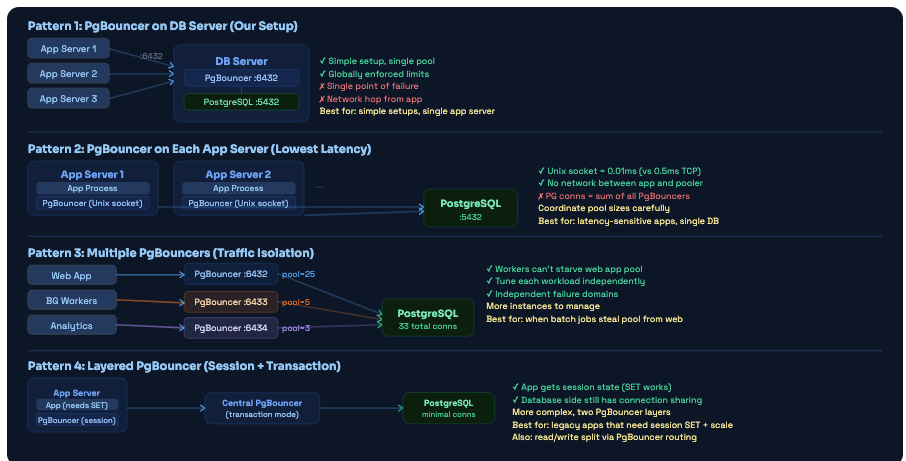
Task: Click the red X beside 'PG conns = sum'
Action: (541, 196)
